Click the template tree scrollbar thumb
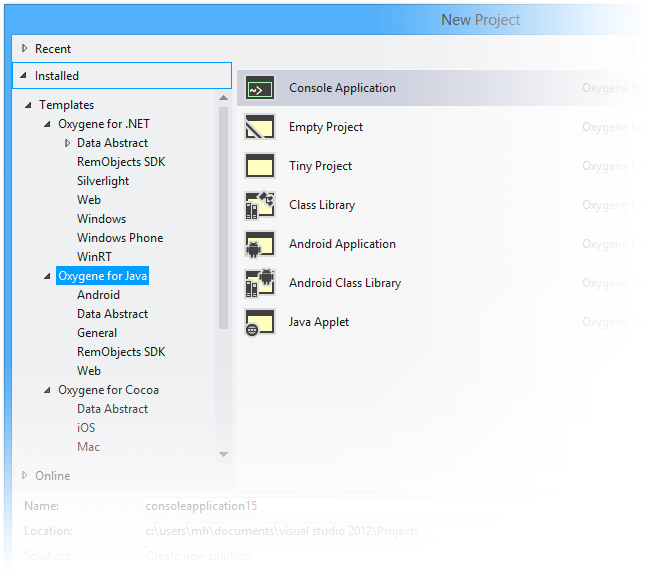Image resolution: width=651 pixels, height=575 pixels. coord(223,218)
